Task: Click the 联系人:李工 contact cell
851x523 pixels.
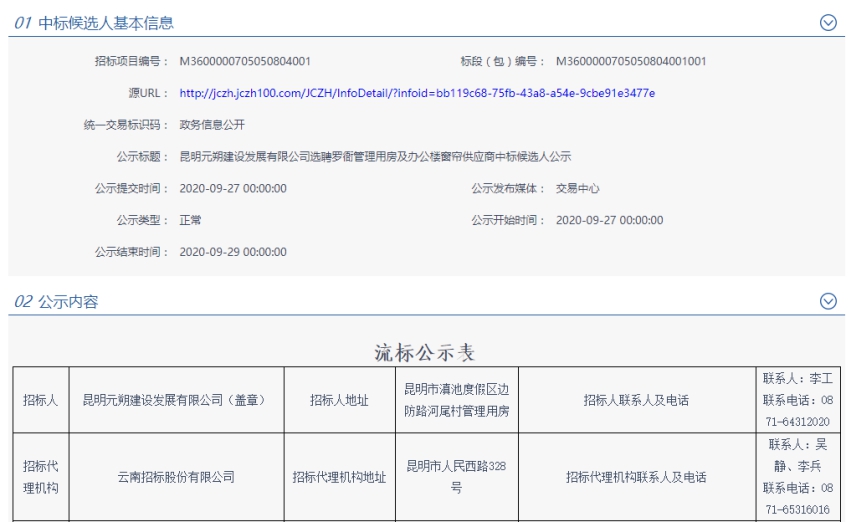Action: click(797, 400)
